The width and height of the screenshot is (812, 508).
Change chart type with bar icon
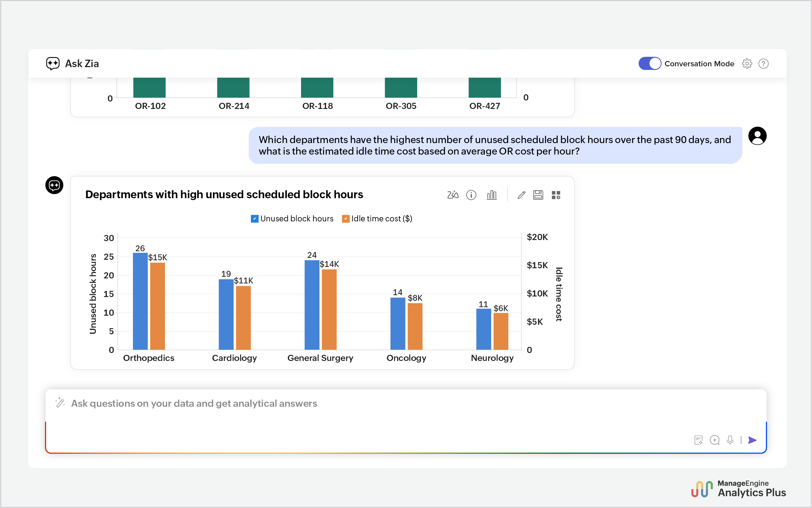pyautogui.click(x=492, y=195)
